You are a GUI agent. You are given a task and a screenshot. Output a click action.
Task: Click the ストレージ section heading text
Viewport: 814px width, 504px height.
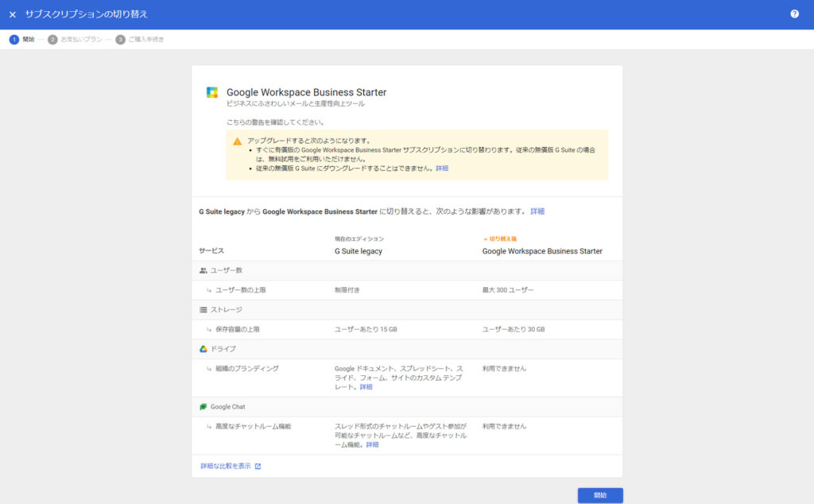click(227, 310)
